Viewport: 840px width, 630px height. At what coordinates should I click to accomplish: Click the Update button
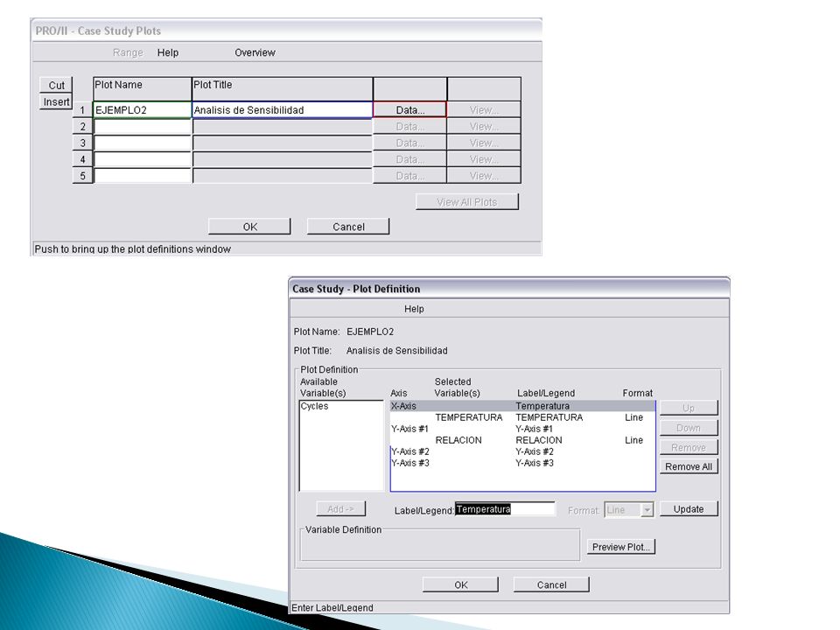point(689,509)
